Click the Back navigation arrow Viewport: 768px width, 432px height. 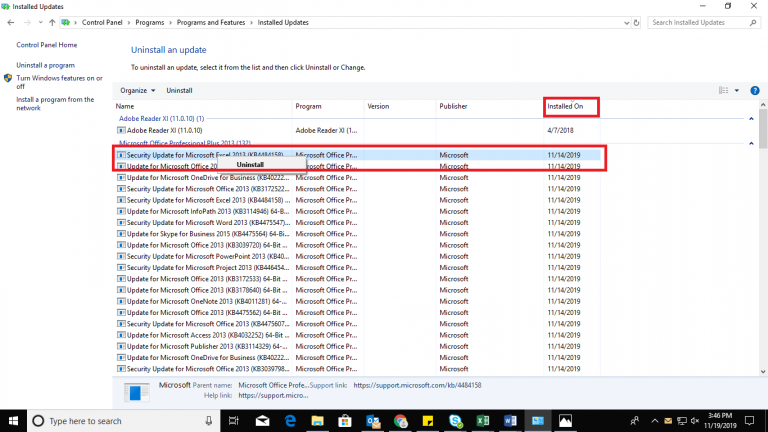tap(10, 21)
